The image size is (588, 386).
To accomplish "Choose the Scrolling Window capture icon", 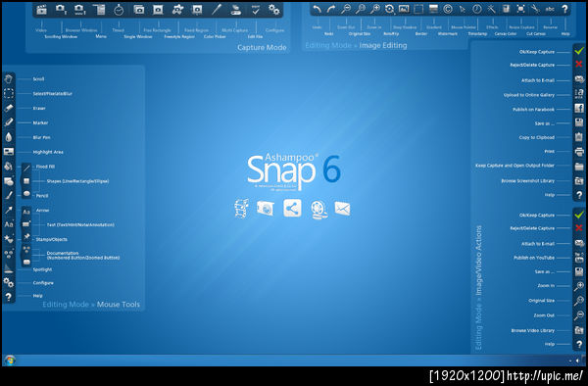I will point(61,10).
